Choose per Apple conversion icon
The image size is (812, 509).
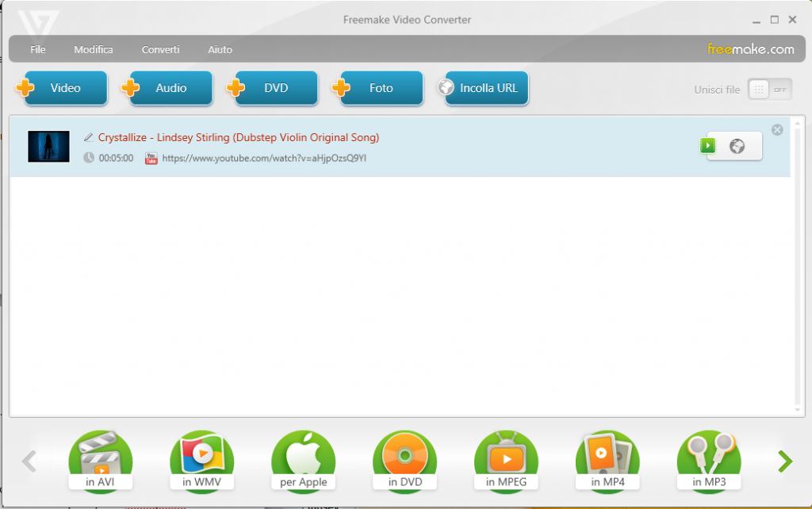[304, 461]
